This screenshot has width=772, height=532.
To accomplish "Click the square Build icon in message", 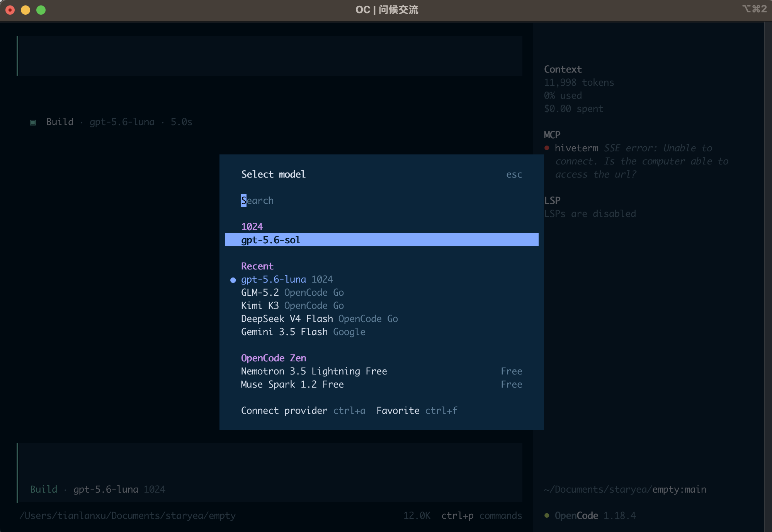I will click(33, 122).
